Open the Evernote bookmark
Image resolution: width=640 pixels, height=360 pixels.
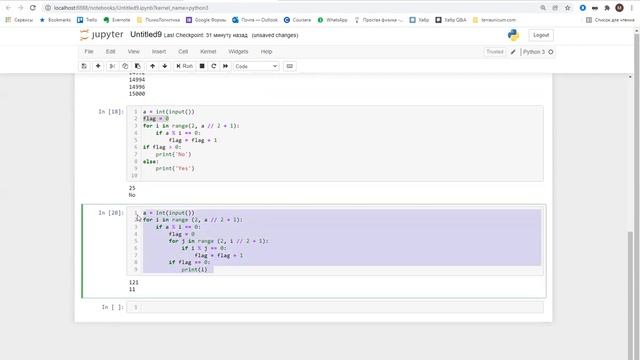point(117,20)
